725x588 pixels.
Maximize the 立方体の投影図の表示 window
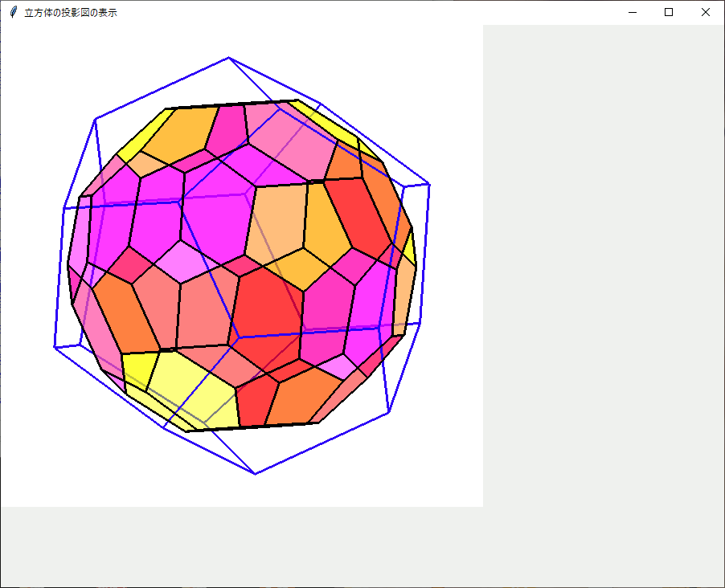click(x=669, y=13)
